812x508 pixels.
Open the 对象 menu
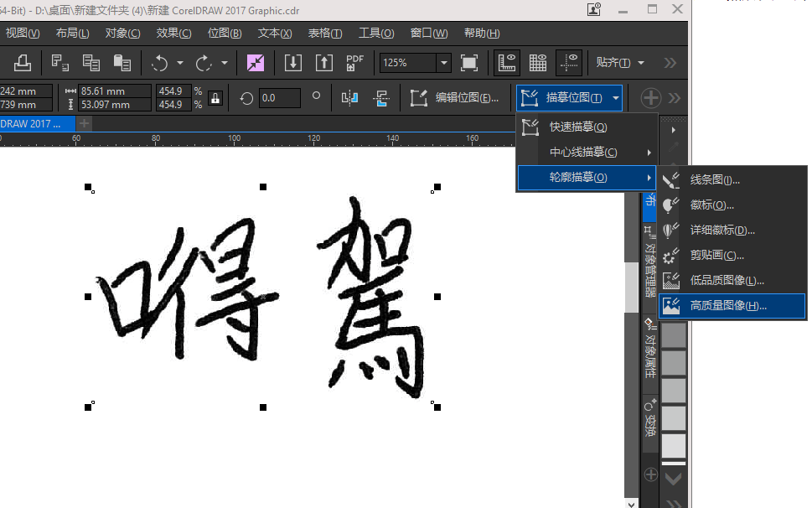(122, 34)
